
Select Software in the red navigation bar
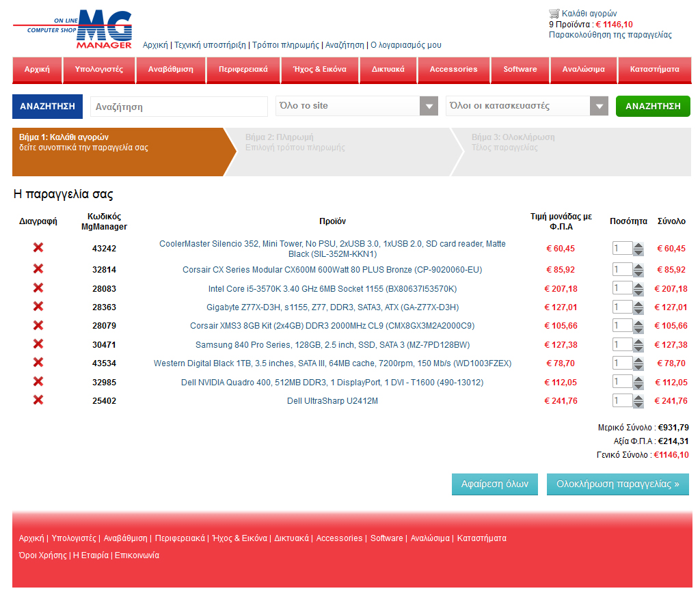pyautogui.click(x=520, y=70)
